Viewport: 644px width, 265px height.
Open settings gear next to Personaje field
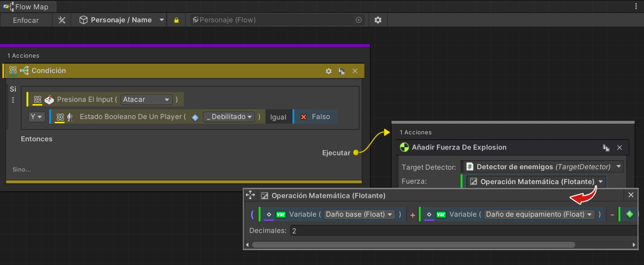(x=378, y=20)
